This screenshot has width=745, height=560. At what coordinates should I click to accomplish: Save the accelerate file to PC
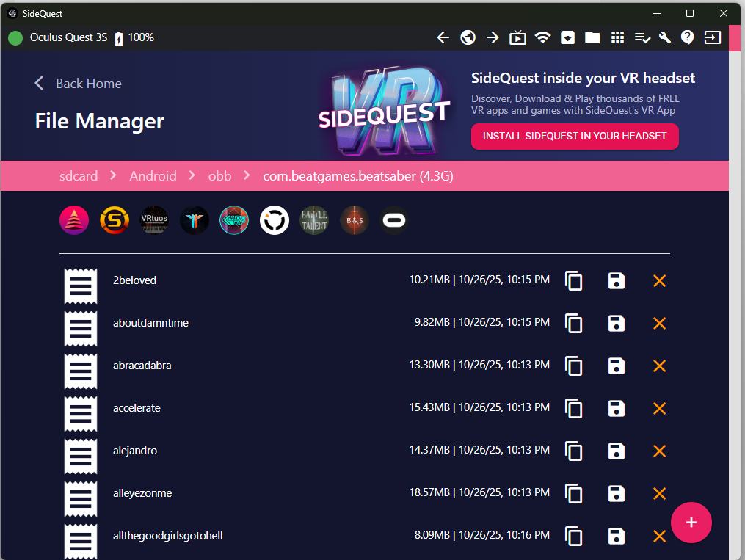tap(617, 409)
